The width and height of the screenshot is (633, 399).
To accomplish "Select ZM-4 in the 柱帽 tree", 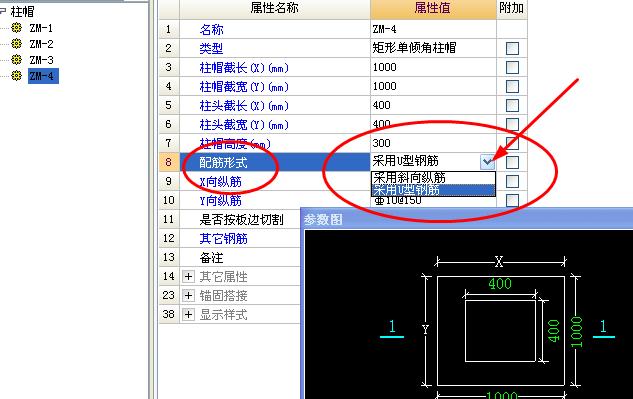I will tap(43, 76).
